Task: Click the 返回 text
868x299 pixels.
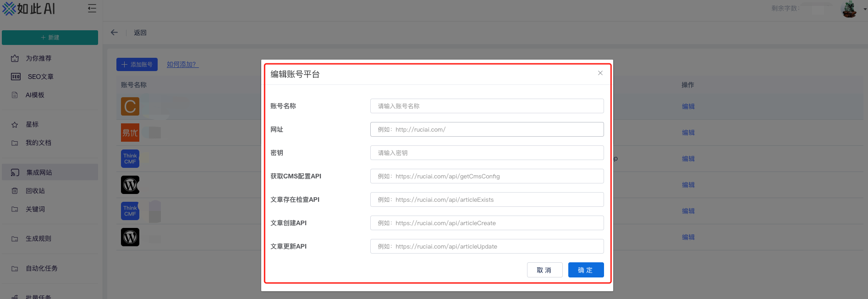Action: [x=140, y=33]
